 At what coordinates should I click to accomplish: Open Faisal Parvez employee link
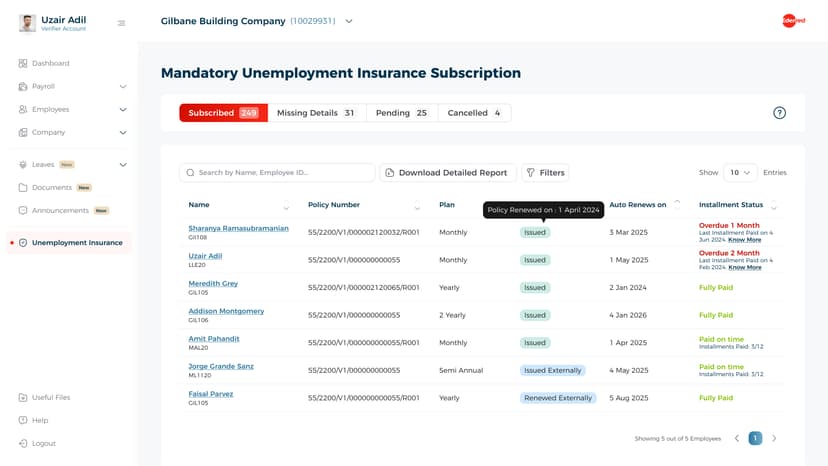click(x=211, y=394)
